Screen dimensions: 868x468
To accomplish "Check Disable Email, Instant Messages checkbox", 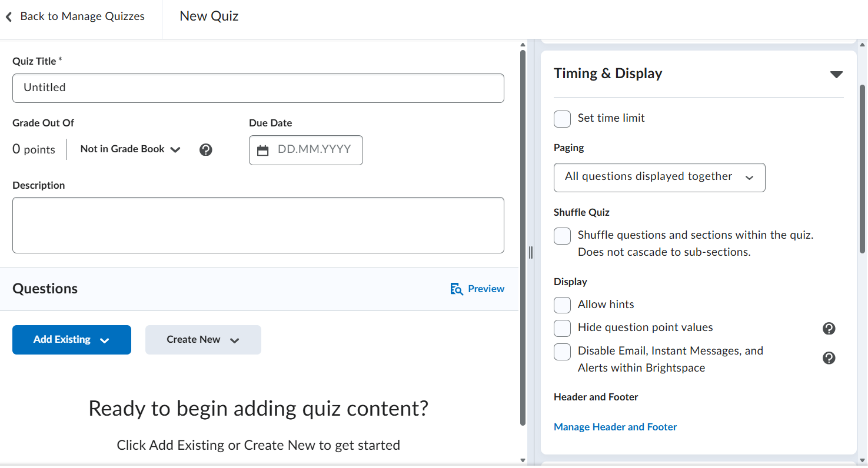I will coord(562,352).
